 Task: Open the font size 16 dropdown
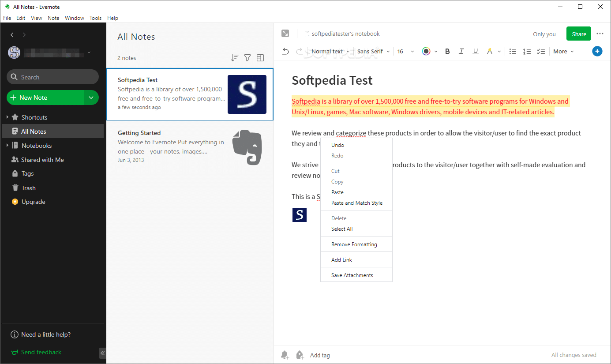pyautogui.click(x=406, y=52)
